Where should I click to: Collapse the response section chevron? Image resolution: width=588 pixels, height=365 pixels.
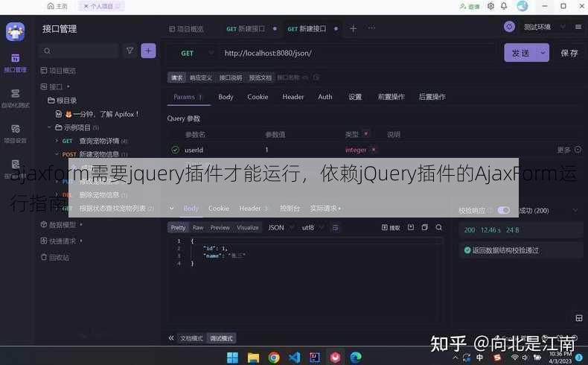171,208
